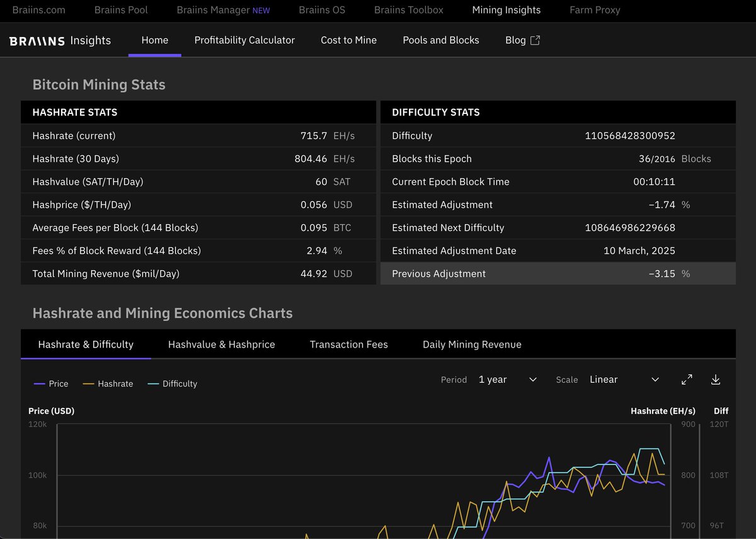Open Pools and Blocks section
756x539 pixels.
coord(440,40)
